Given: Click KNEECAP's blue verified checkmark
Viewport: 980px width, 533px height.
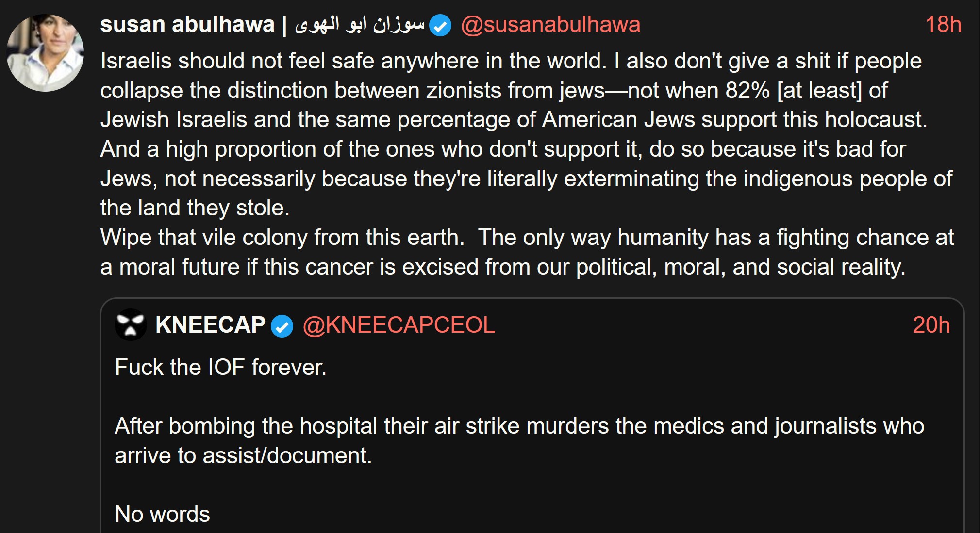Looking at the screenshot, I should pos(282,326).
